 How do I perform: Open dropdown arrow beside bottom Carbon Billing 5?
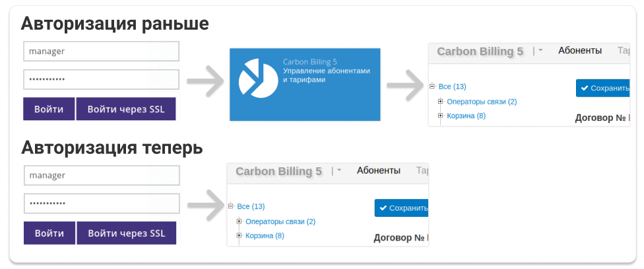tap(339, 171)
